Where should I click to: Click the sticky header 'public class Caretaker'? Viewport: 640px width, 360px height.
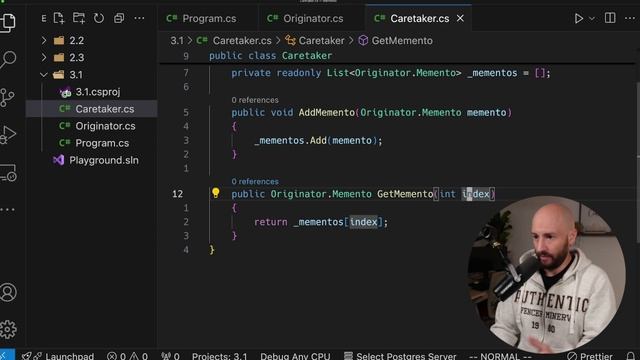(x=270, y=56)
